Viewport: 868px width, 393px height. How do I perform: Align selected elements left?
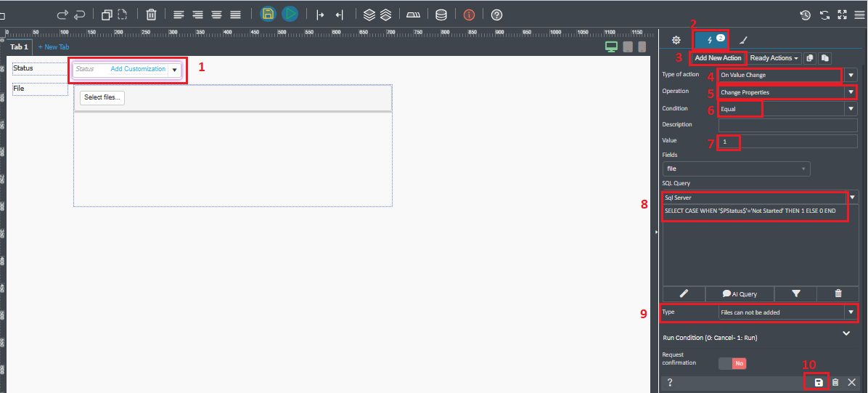coord(179,15)
